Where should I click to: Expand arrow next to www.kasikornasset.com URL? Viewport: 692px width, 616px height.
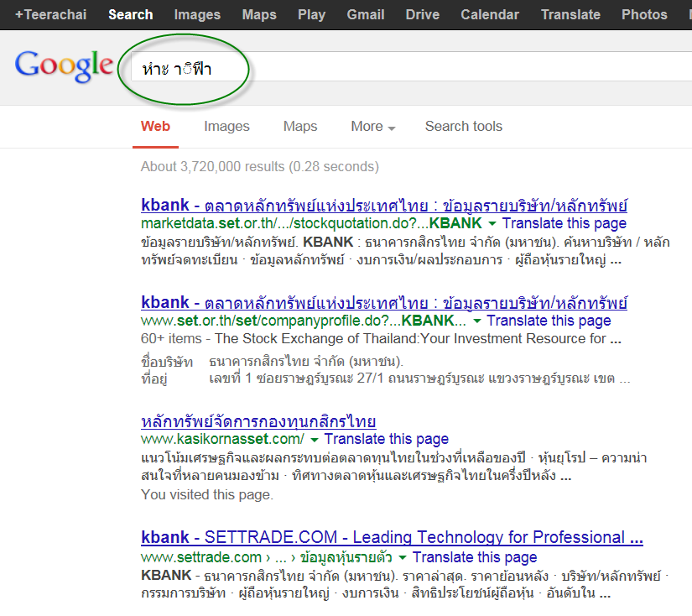[x=315, y=440]
